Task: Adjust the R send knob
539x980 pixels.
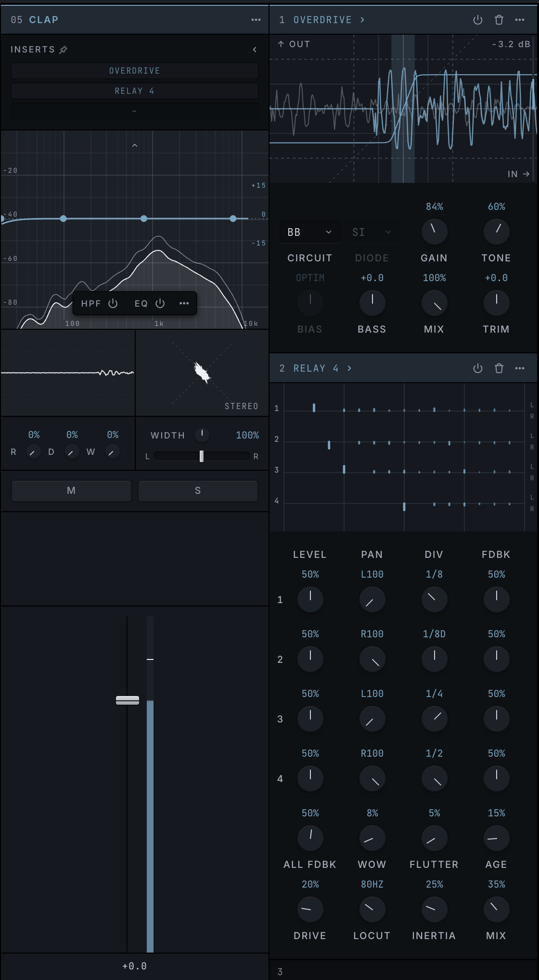Action: (x=33, y=452)
